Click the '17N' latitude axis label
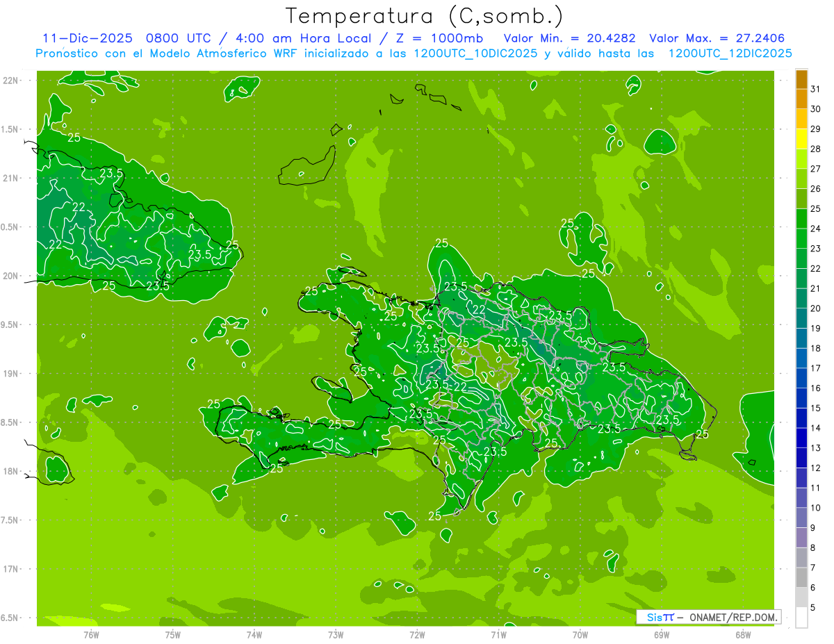Image resolution: width=834 pixels, height=644 pixels. (11, 569)
